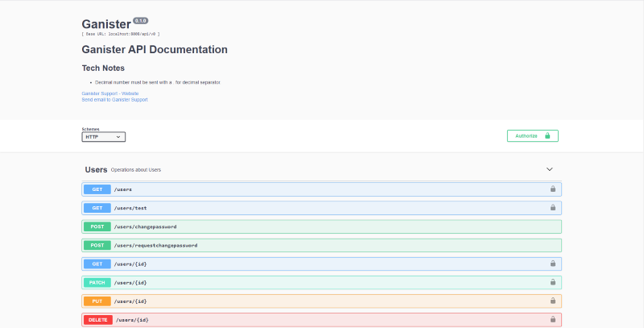Expand the PUT /users/{id} operation

pos(321,301)
